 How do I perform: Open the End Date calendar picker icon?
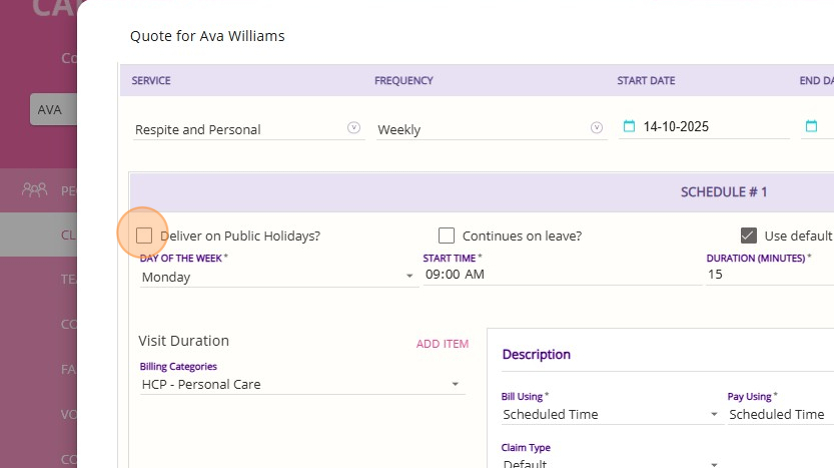(x=812, y=127)
